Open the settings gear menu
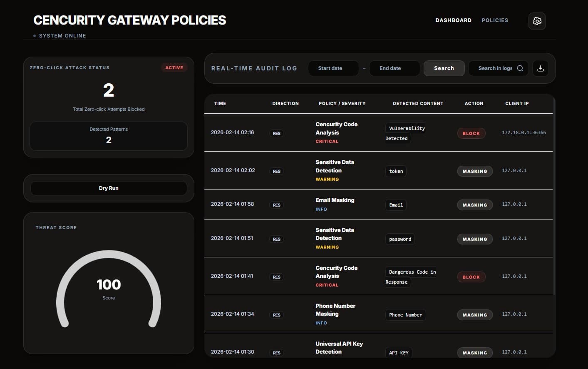This screenshot has height=369, width=588. coord(537,21)
